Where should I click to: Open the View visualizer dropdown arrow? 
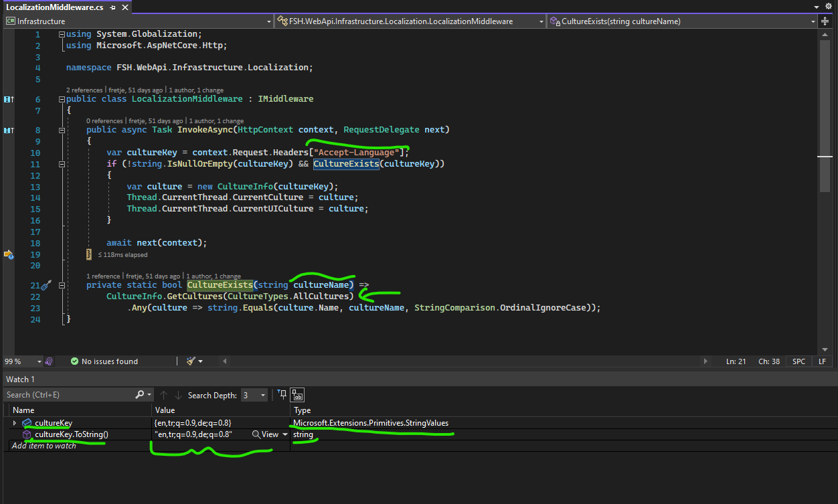[286, 434]
